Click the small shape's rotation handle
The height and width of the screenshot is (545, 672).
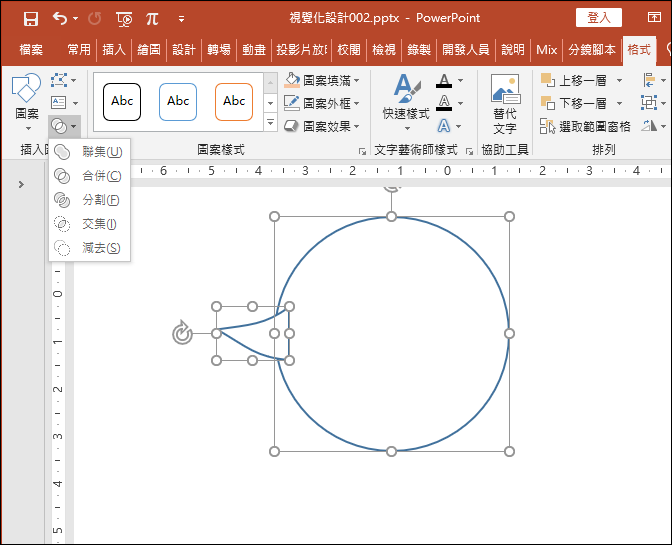[x=183, y=333]
